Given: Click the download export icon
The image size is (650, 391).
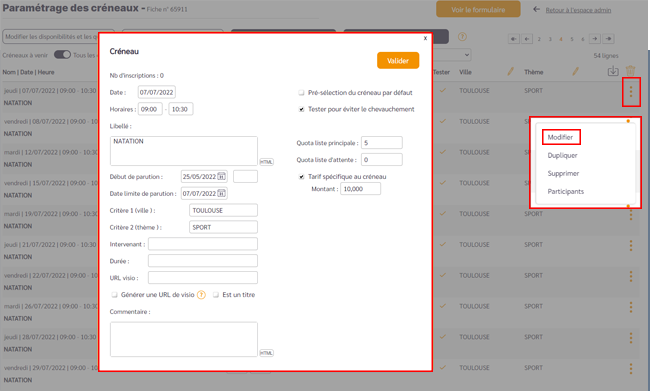Looking at the screenshot, I should (613, 71).
